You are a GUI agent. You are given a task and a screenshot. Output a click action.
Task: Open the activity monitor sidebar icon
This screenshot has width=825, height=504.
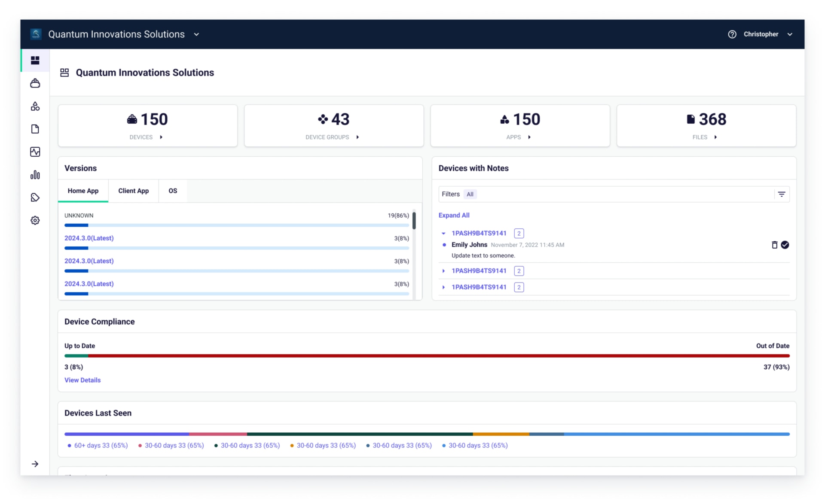tap(35, 152)
